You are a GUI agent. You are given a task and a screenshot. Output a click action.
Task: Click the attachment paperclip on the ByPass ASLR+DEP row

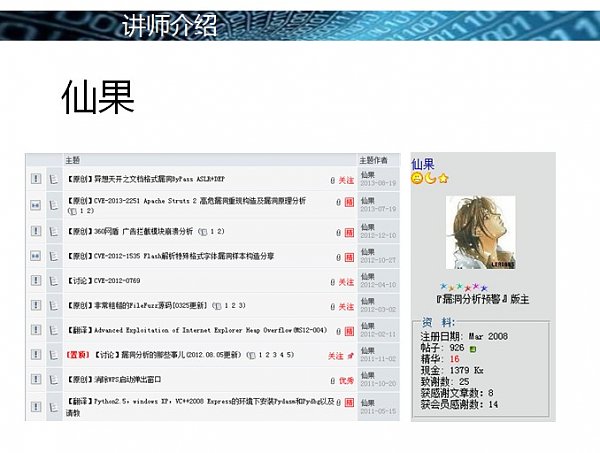[333, 180]
